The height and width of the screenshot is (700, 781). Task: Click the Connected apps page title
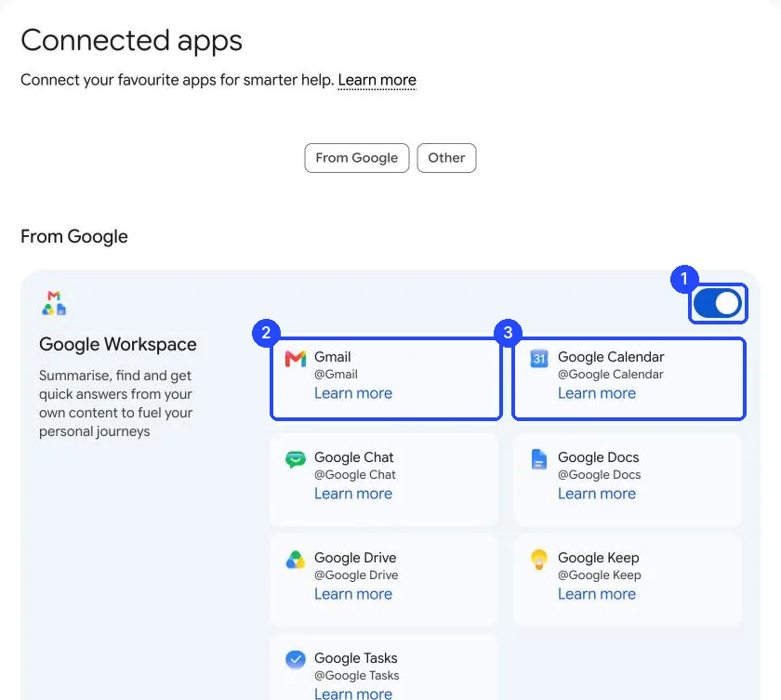tap(131, 41)
